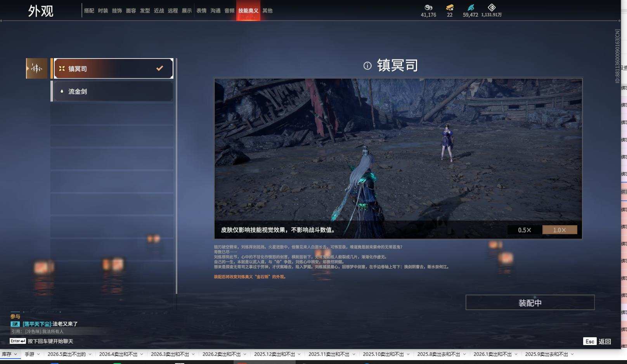The width and height of the screenshot is (627, 364).
Task: Select the 技能奥义 tab
Action: click(x=248, y=10)
